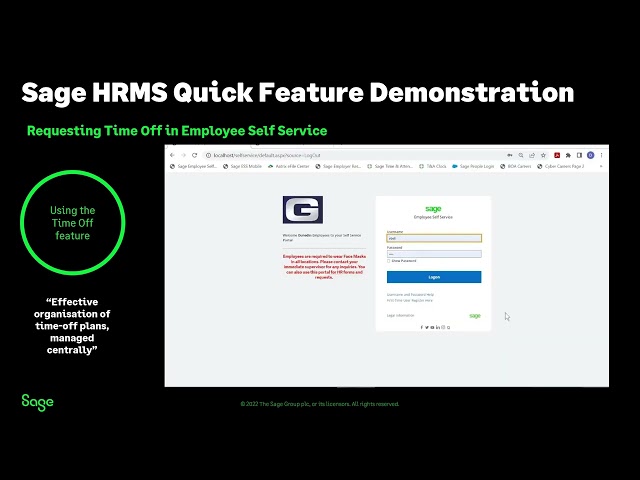The width and height of the screenshot is (640, 480).
Task: Click the Username input field
Action: [x=434, y=238]
